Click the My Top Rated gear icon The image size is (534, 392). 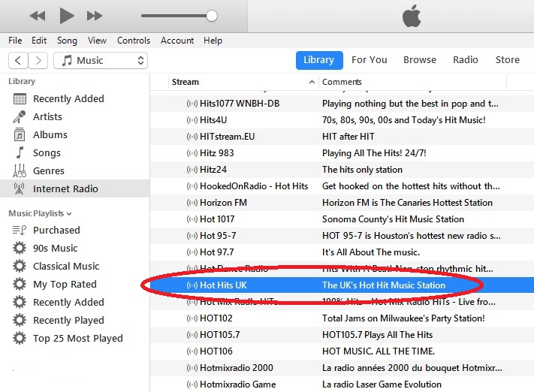click(x=20, y=284)
